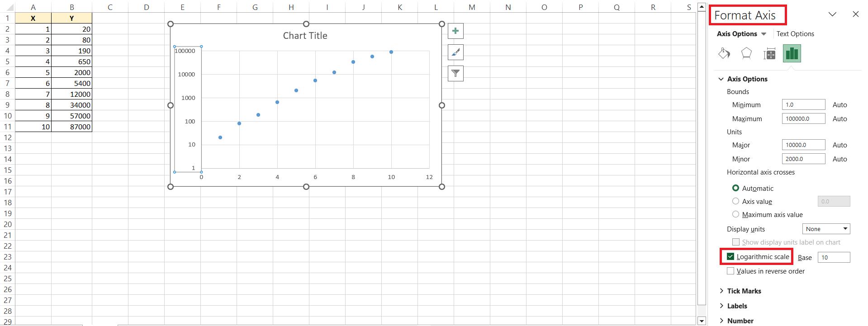Click the vertical scrollbar up arrow
Image resolution: width=868 pixels, height=326 pixels.
702,7
